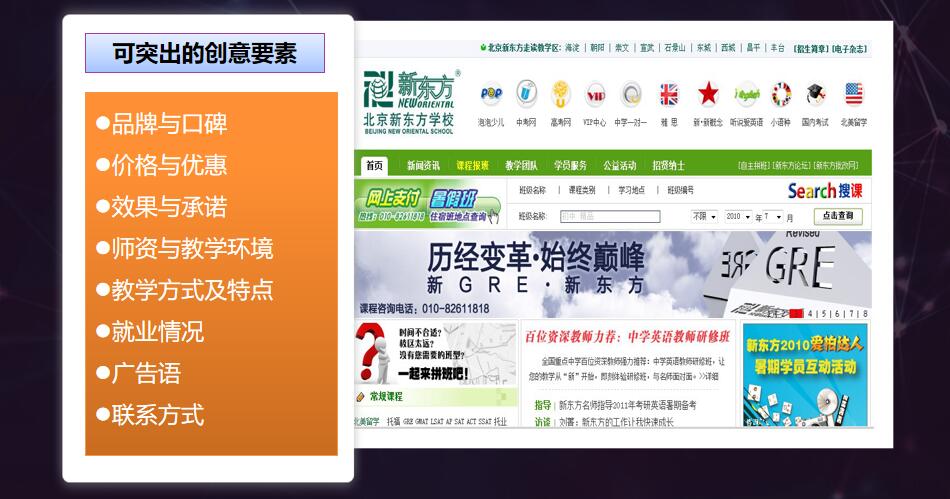
Task: Open the 刘蓄 新东方的工作让我快速成长 link
Action: (616, 422)
